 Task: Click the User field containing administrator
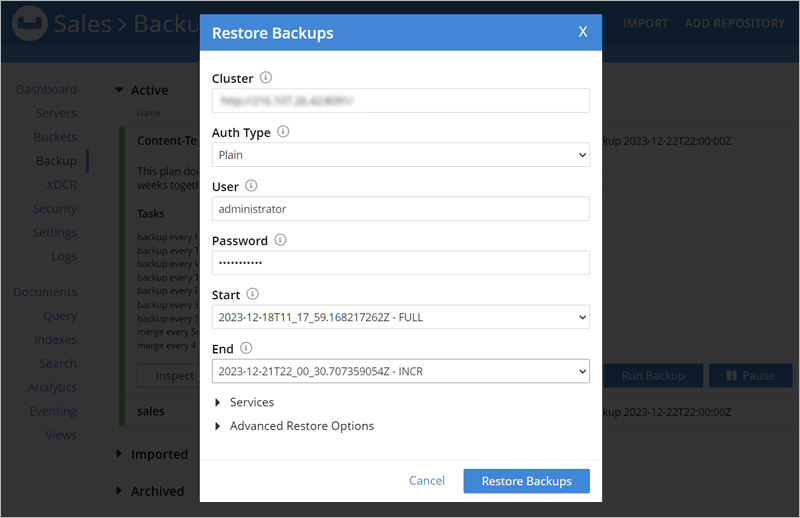click(401, 209)
